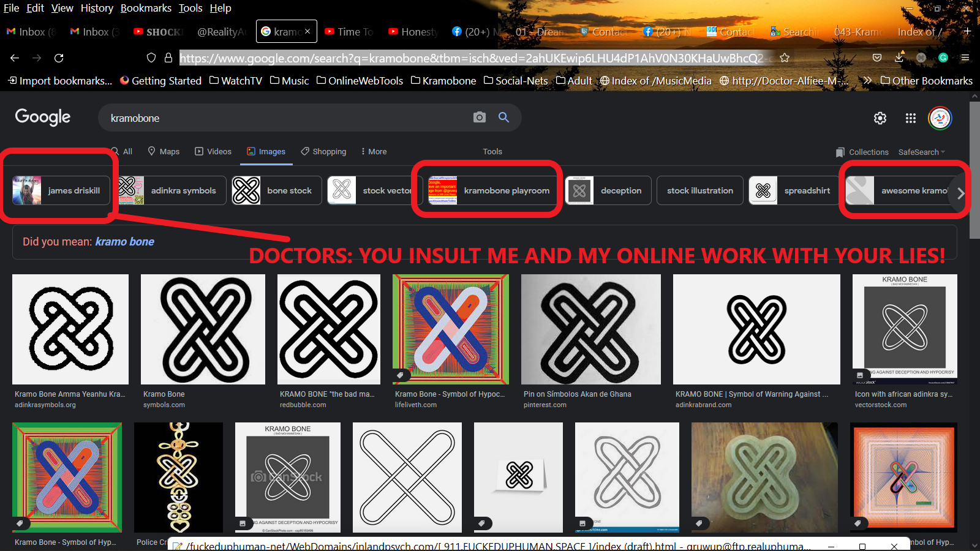This screenshot has height=551, width=980.
Task: Select the 'deception' related chip
Action: (608, 190)
